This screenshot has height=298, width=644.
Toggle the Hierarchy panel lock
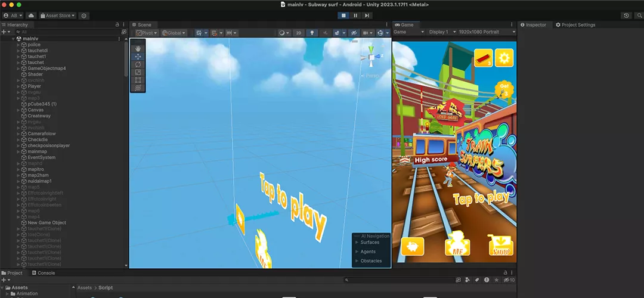point(117,24)
